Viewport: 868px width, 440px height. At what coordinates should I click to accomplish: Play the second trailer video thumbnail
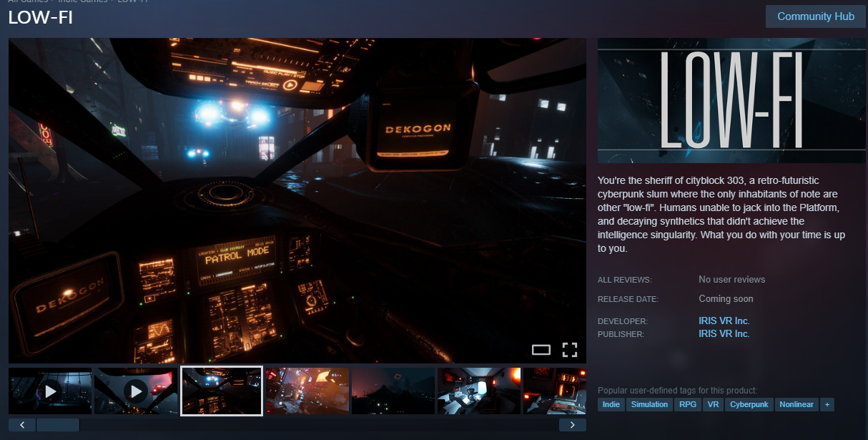pos(136,391)
